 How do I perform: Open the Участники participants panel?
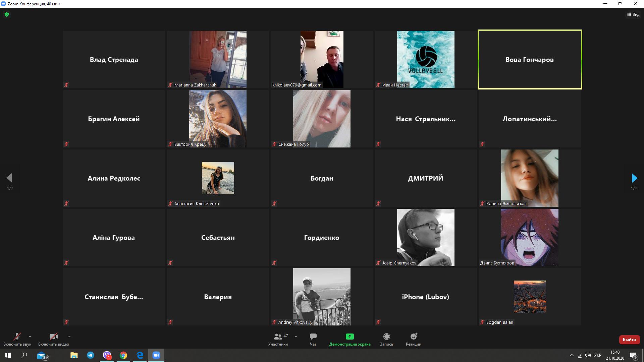pyautogui.click(x=278, y=339)
